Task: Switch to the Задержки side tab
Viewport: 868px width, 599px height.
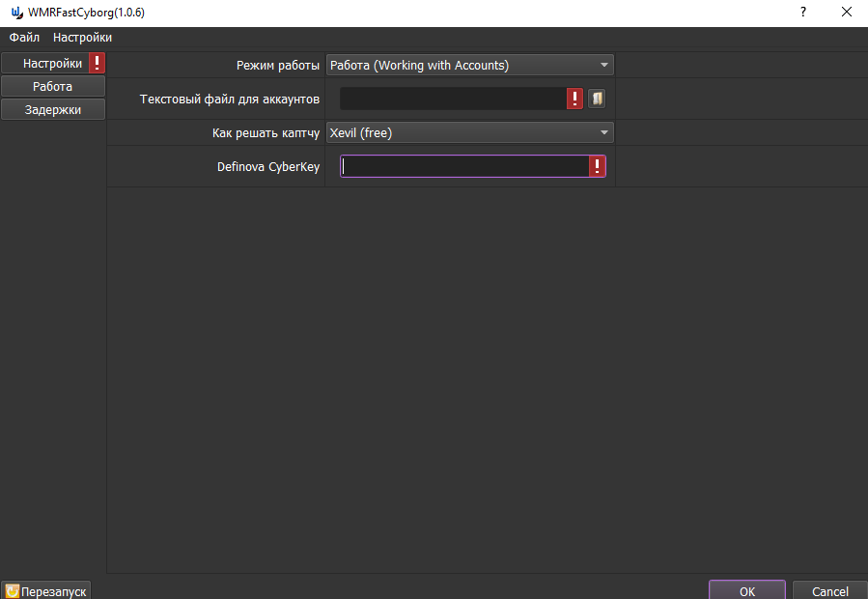Action: 52,109
